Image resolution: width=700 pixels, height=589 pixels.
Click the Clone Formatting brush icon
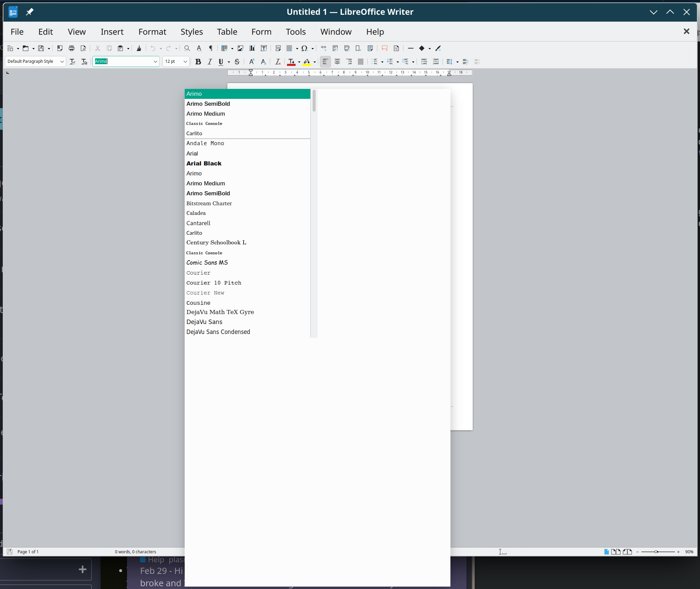click(x=139, y=48)
